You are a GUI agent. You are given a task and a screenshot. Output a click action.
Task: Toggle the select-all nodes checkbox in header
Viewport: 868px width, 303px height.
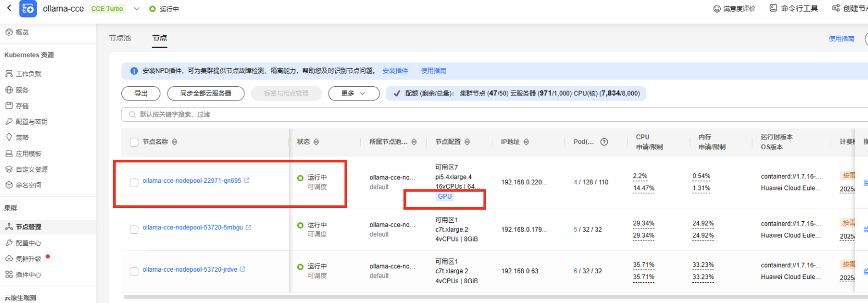(x=134, y=142)
